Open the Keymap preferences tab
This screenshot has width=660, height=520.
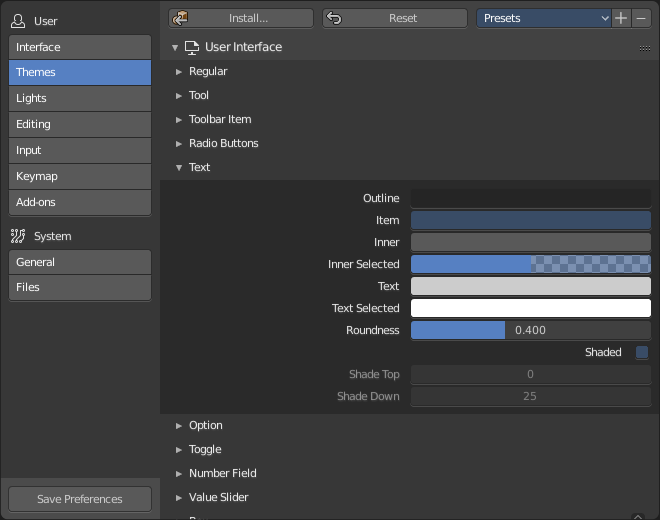(x=80, y=176)
